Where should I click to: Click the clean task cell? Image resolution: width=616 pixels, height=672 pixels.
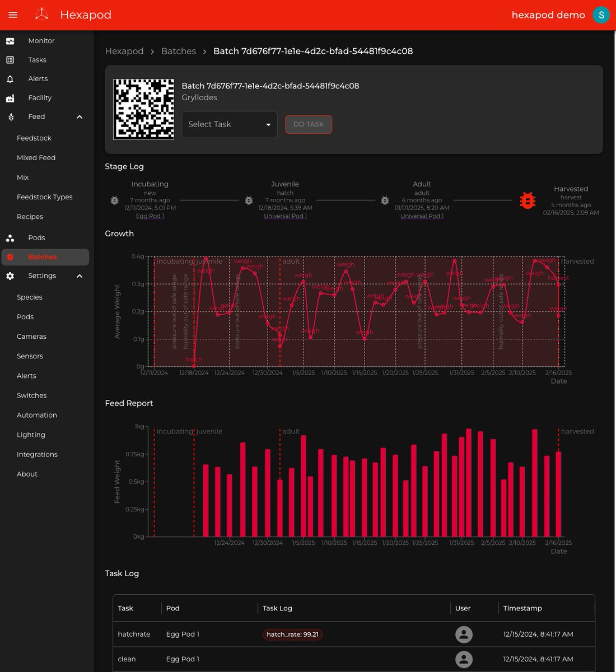(127, 659)
